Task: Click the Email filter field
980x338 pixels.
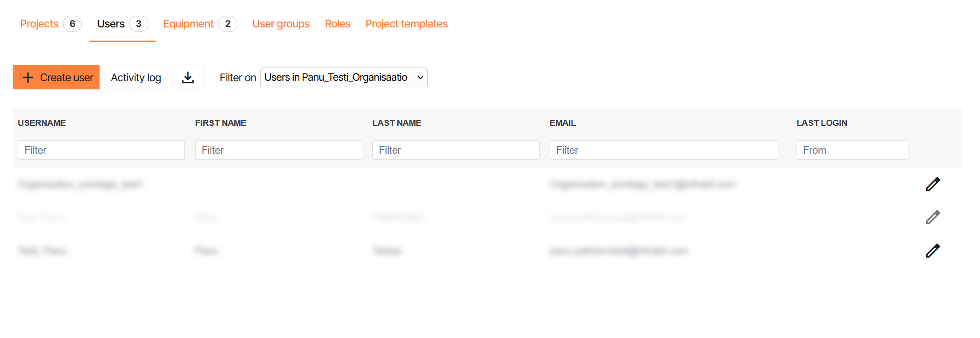Action: click(x=663, y=150)
